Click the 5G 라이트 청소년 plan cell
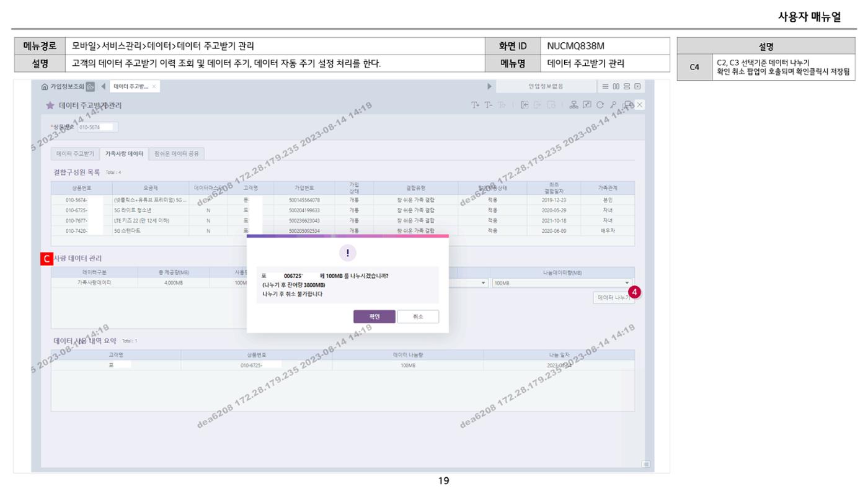Screen dimensions: 868x489 149,210
